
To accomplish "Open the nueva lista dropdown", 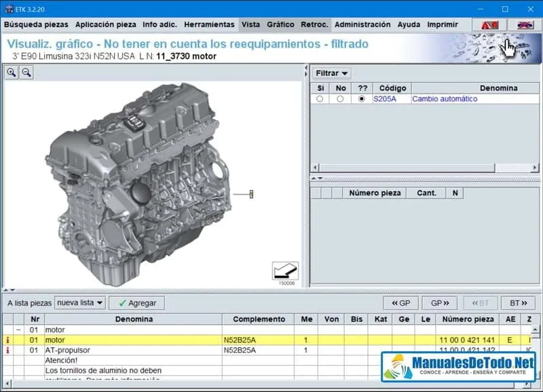I will pos(80,303).
